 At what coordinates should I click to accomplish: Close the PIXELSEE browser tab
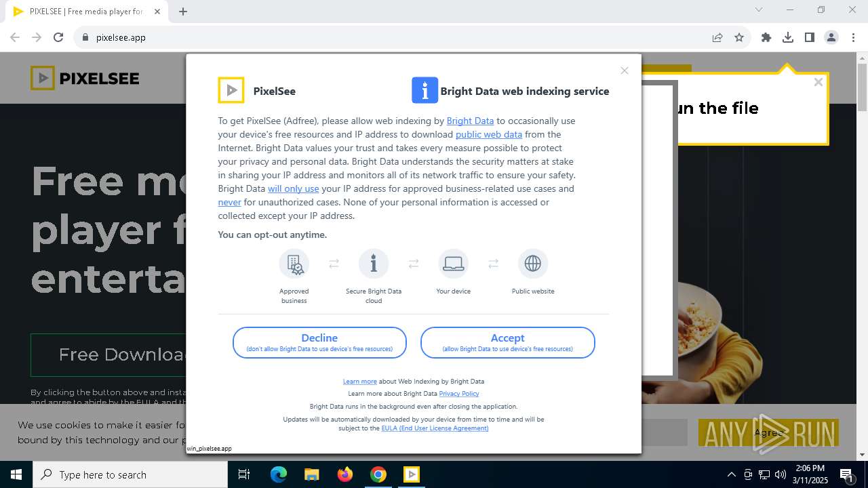pyautogui.click(x=157, y=12)
